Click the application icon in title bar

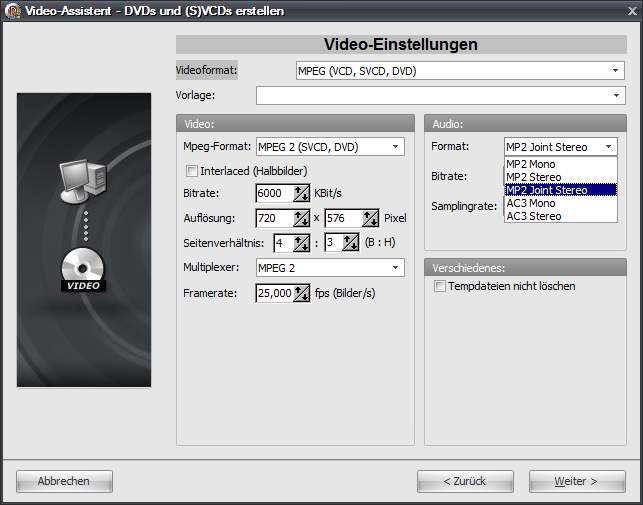click(x=11, y=11)
